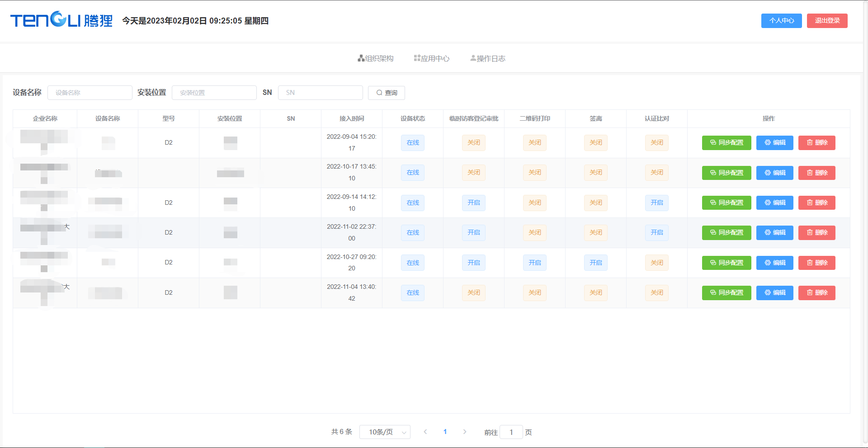This screenshot has width=868, height=448.
Task: Toggle 认证比对 开启 tag in 2022-09-14 14:12 row
Action: click(x=657, y=203)
